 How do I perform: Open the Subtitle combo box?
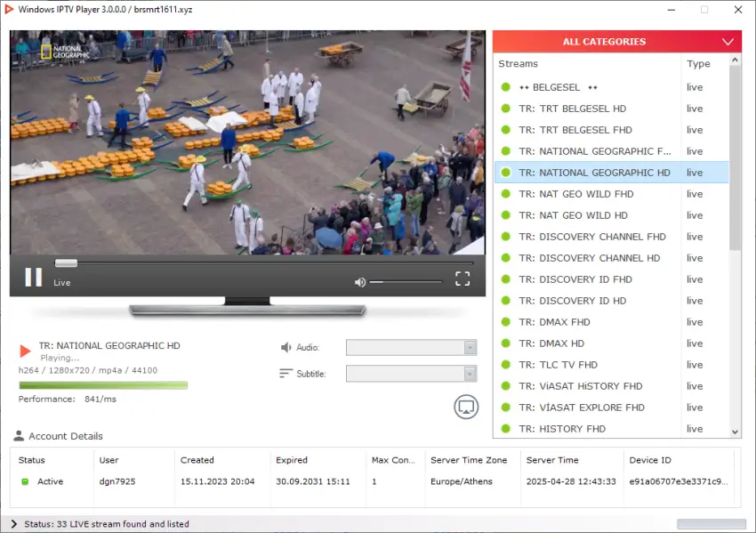click(411, 374)
